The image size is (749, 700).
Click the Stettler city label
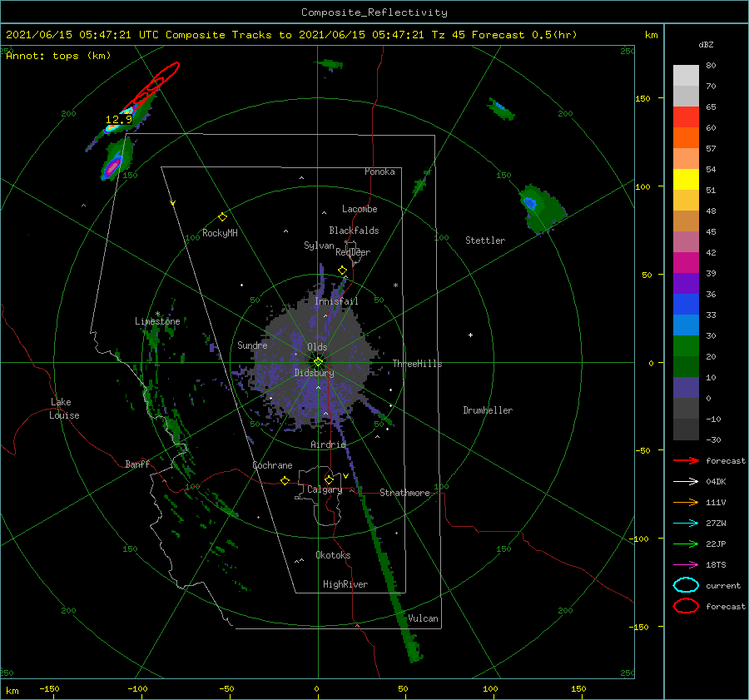[485, 241]
